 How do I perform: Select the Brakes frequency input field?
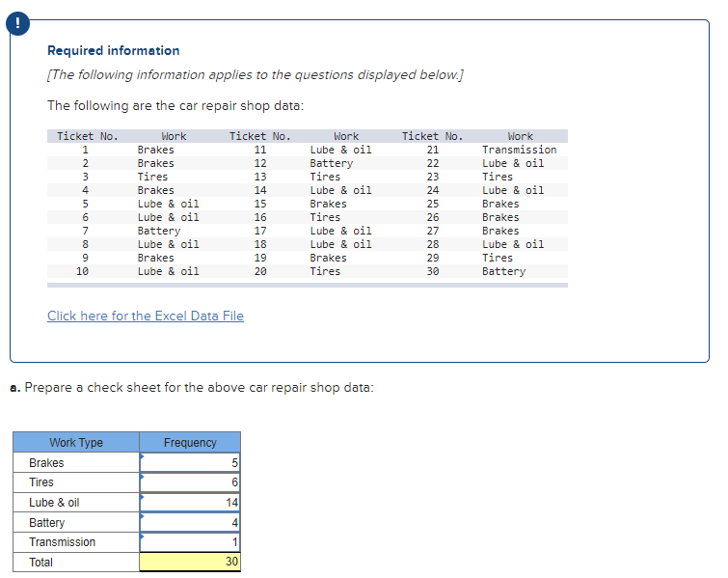click(x=190, y=463)
